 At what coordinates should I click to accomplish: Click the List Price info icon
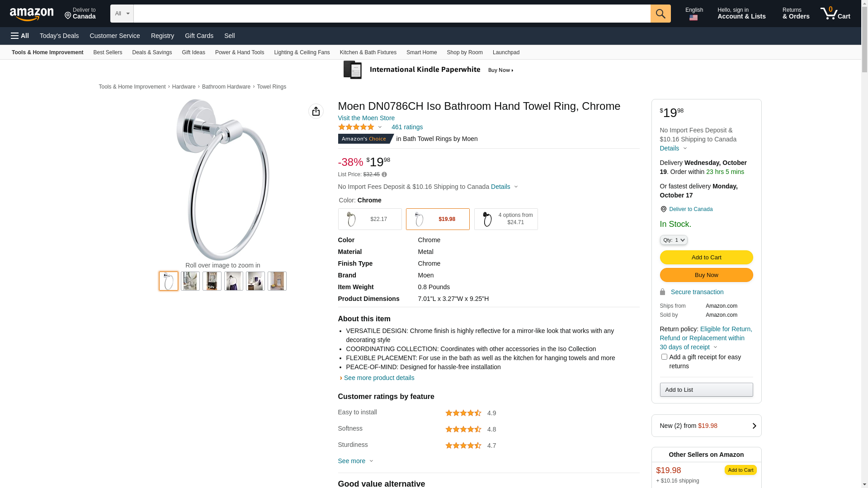pos(384,174)
